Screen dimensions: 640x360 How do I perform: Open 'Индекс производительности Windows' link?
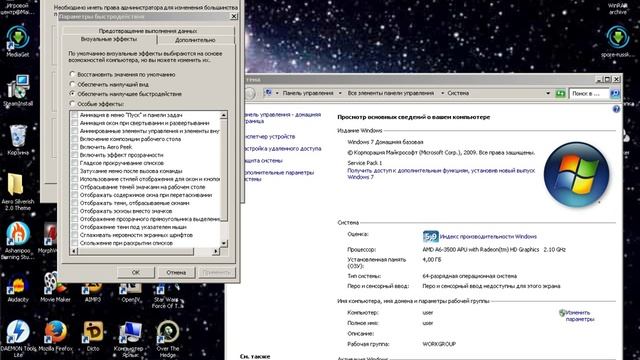click(x=488, y=236)
